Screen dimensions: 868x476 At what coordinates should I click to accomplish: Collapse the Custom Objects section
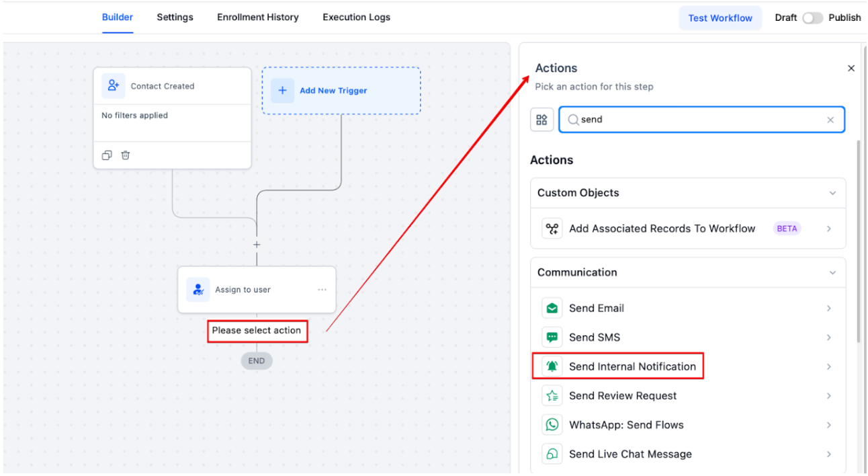coord(832,193)
